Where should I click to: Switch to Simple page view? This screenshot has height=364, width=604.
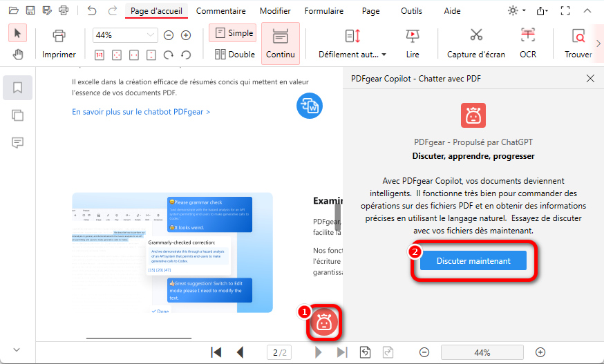click(x=233, y=33)
